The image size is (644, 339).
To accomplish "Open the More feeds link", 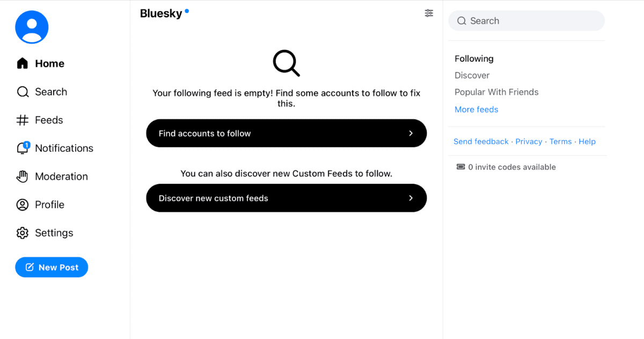I will tap(476, 109).
